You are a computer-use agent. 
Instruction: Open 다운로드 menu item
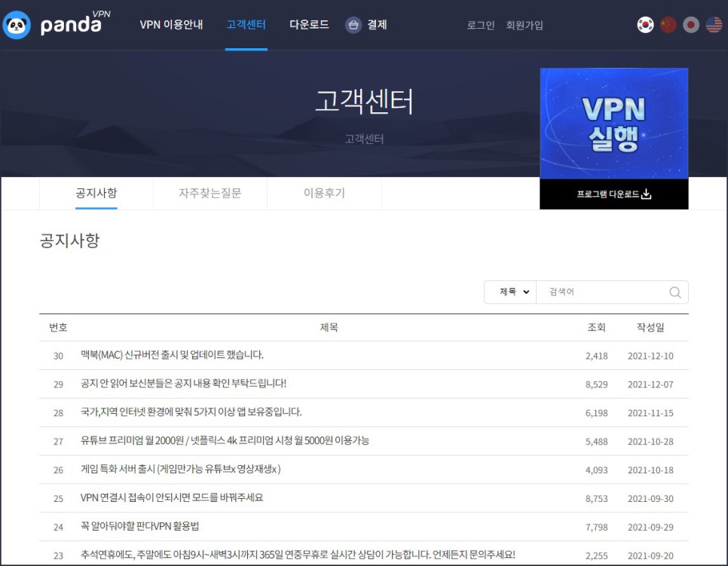[309, 25]
